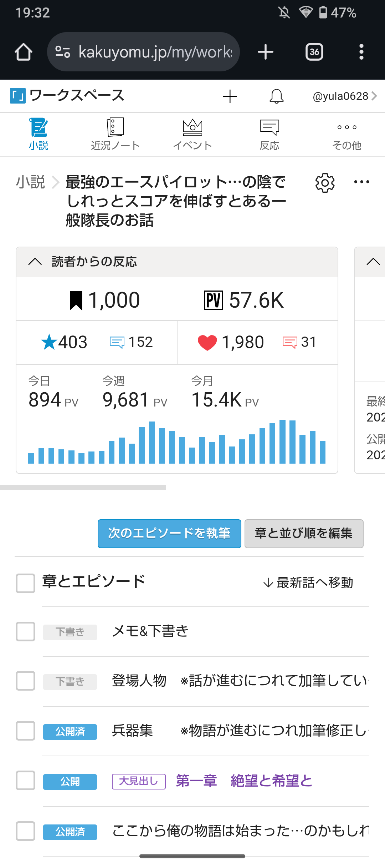385x868 pixels.
Task: Tap the kakuyomu.jp address bar
Action: pyautogui.click(x=150, y=52)
